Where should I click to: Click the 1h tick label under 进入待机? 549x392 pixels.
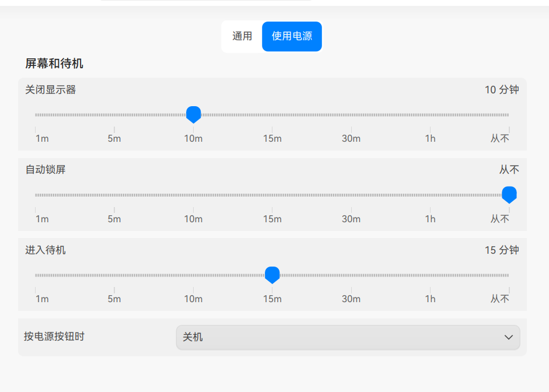point(431,299)
